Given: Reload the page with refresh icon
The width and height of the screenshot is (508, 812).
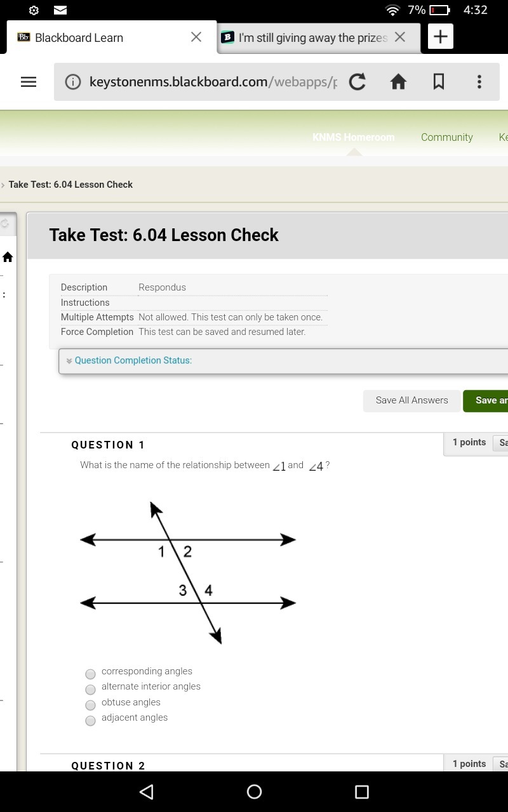Looking at the screenshot, I should click(358, 82).
